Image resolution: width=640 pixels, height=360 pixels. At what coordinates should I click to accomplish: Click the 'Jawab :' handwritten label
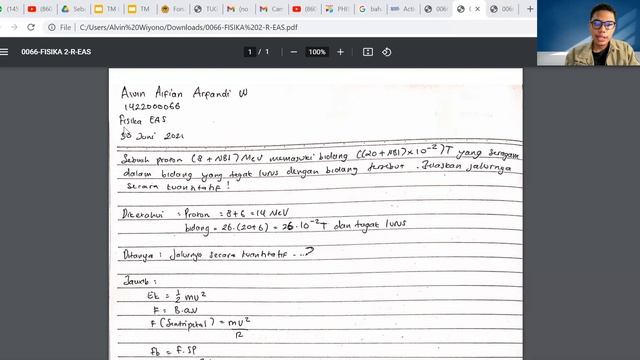coord(140,281)
